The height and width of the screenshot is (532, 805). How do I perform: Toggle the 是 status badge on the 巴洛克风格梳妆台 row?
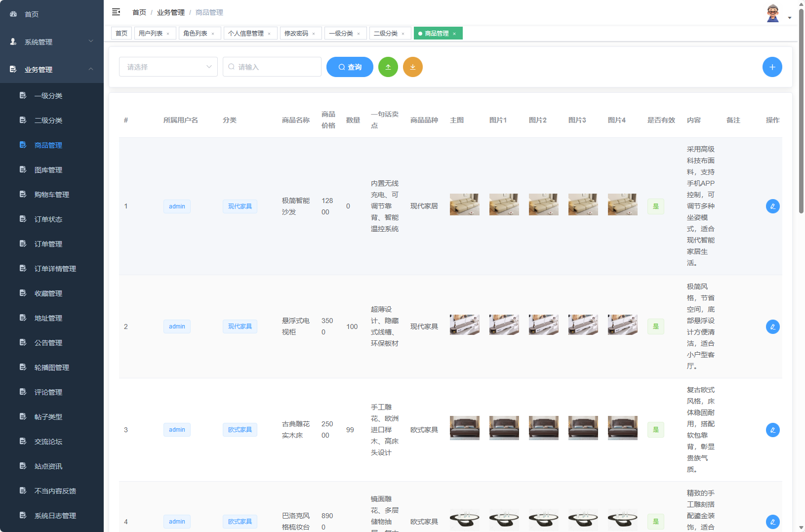tap(656, 521)
